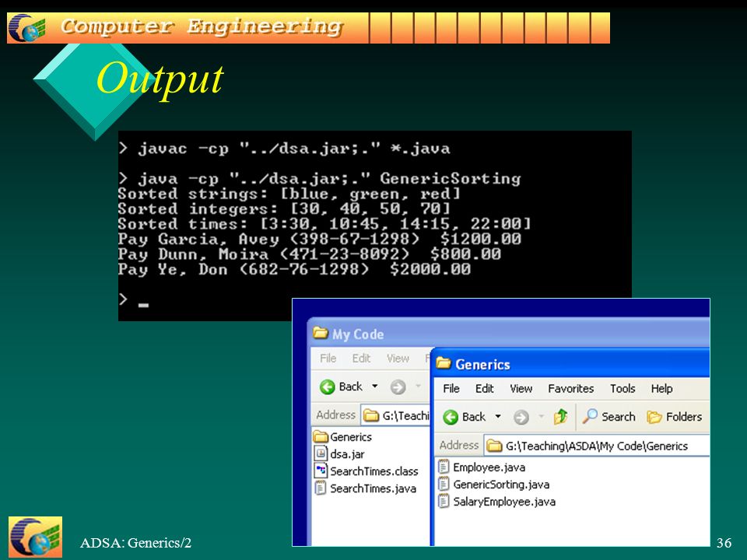
Task: Open Back history dropdown in My Code window
Action: click(x=375, y=387)
